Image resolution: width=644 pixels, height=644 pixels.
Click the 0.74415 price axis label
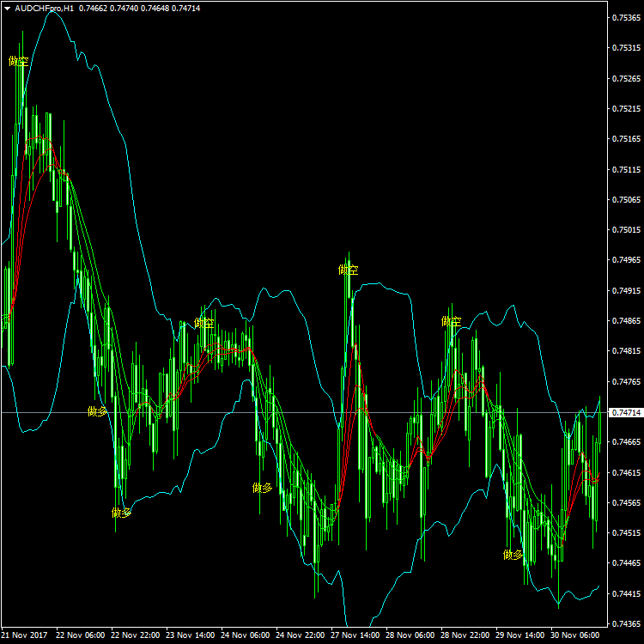coord(626,594)
